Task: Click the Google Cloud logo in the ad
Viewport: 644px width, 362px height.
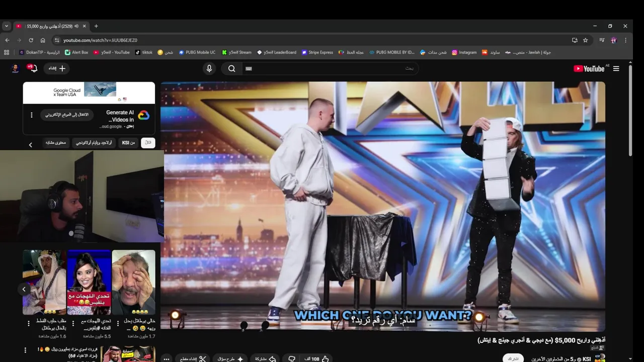Action: click(144, 115)
